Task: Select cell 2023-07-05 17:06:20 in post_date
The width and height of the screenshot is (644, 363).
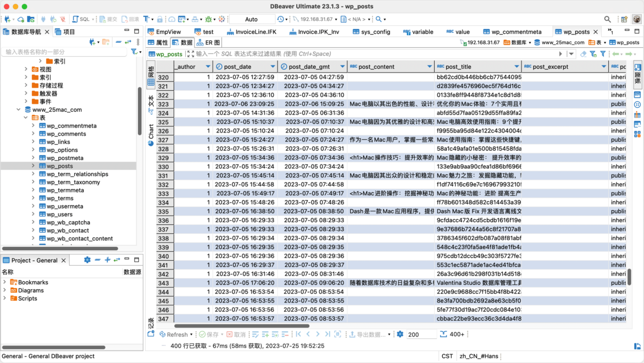Action: click(245, 283)
